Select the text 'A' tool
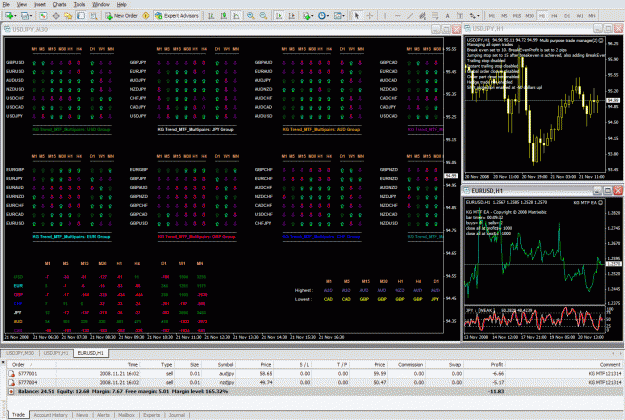 pos(447,16)
